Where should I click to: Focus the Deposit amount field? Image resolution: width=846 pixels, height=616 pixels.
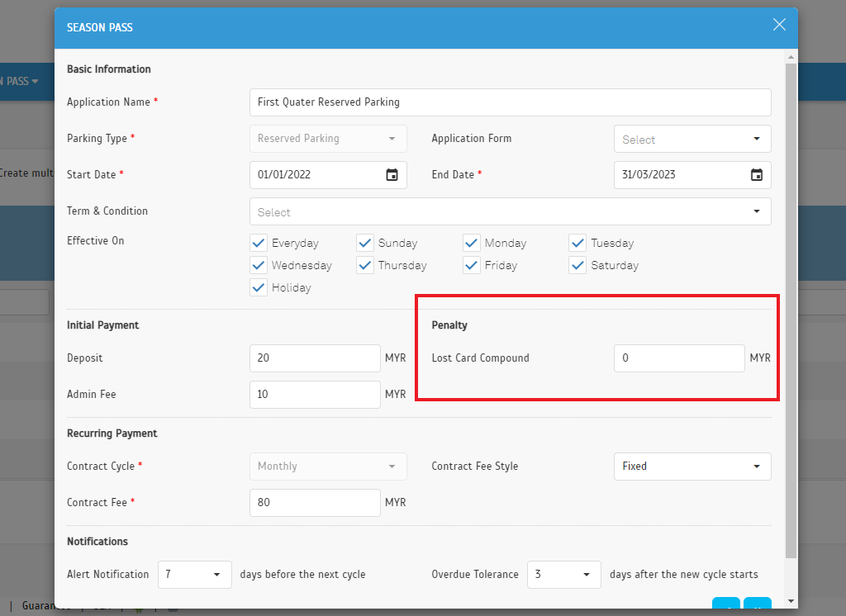tap(315, 358)
